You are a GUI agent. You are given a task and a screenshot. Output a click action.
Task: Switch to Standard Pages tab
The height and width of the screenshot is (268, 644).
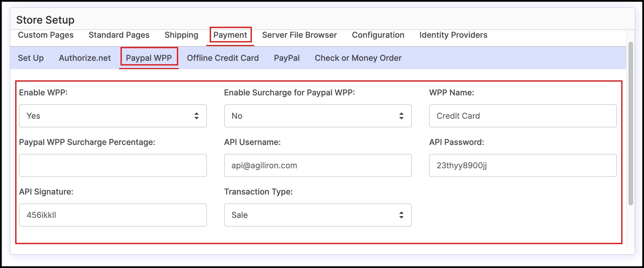[119, 35]
